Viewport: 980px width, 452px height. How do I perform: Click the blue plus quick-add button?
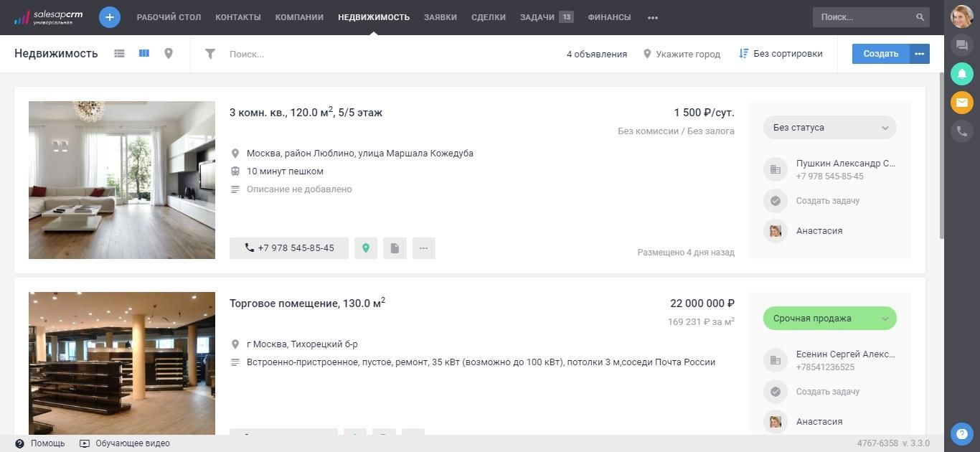(x=110, y=17)
